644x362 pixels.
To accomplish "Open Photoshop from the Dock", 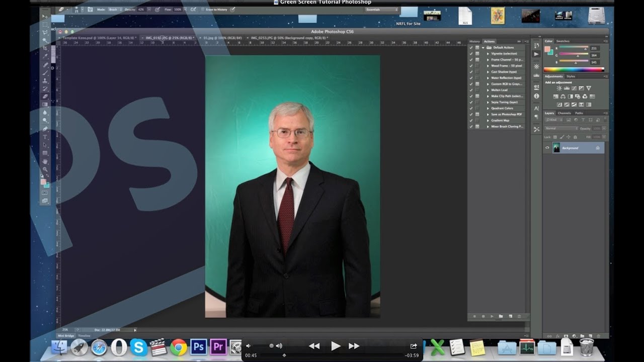I will coord(199,347).
